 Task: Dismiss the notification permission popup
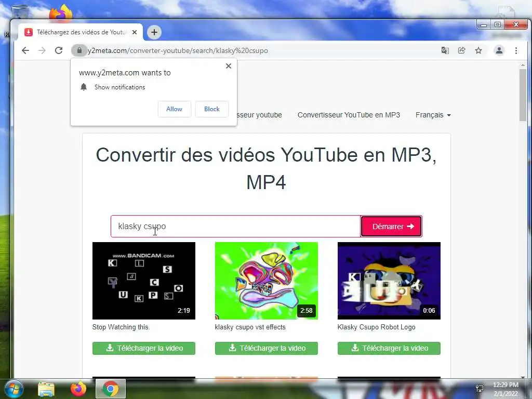click(229, 66)
